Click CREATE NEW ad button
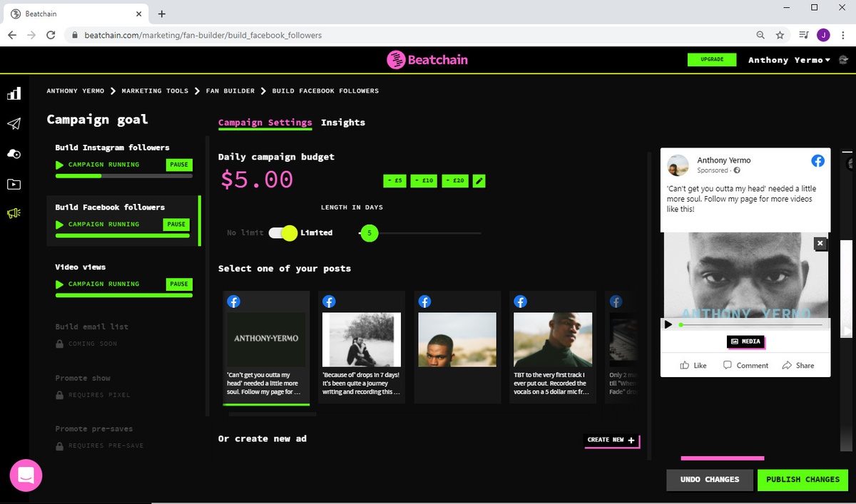Screen dimensions: 856x504 coord(611,440)
